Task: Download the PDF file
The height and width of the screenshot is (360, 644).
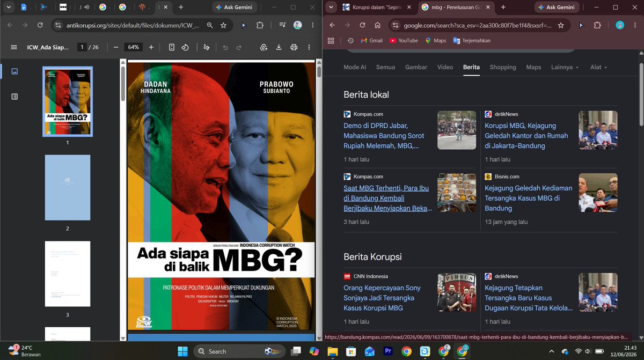Action: pyautogui.click(x=279, y=47)
